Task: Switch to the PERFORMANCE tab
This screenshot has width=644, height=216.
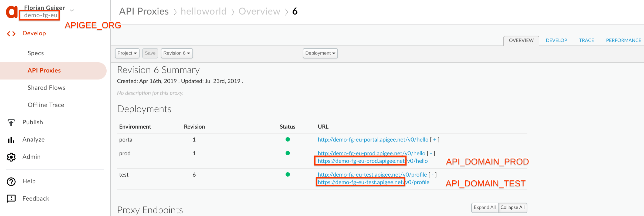Action: pyautogui.click(x=623, y=40)
